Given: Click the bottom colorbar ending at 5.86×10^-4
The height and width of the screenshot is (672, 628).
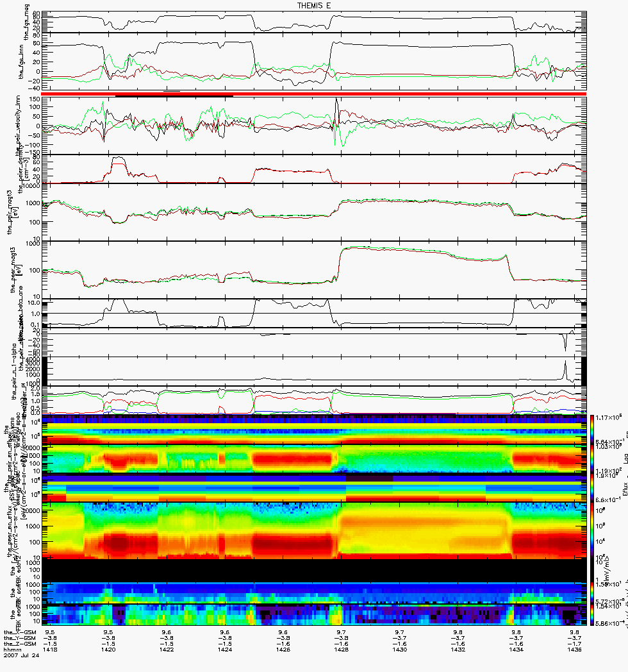Looking at the screenshot, I should click(x=592, y=614).
